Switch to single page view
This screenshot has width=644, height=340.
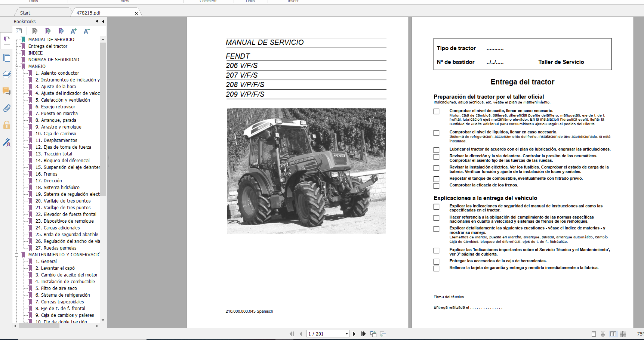pos(594,334)
